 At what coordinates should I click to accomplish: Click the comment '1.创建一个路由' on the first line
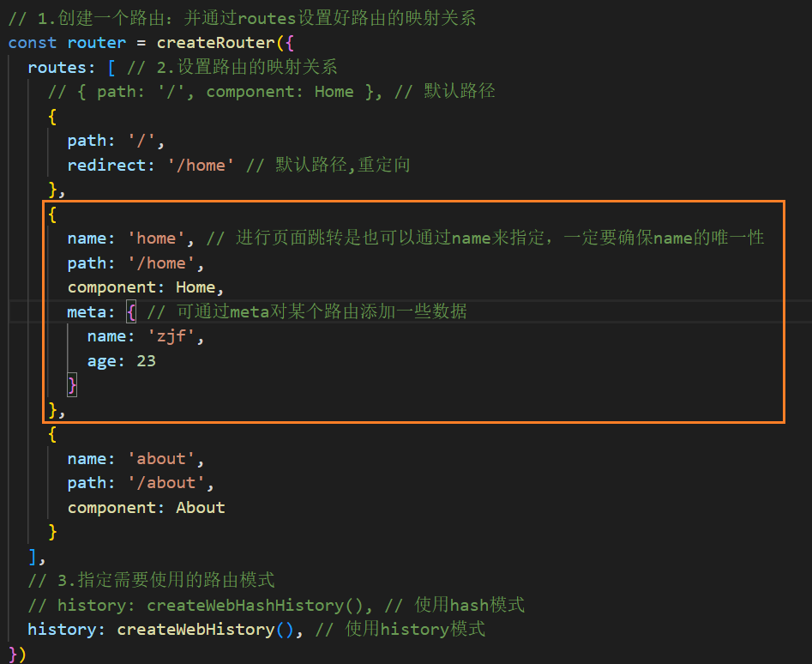pyautogui.click(x=101, y=18)
